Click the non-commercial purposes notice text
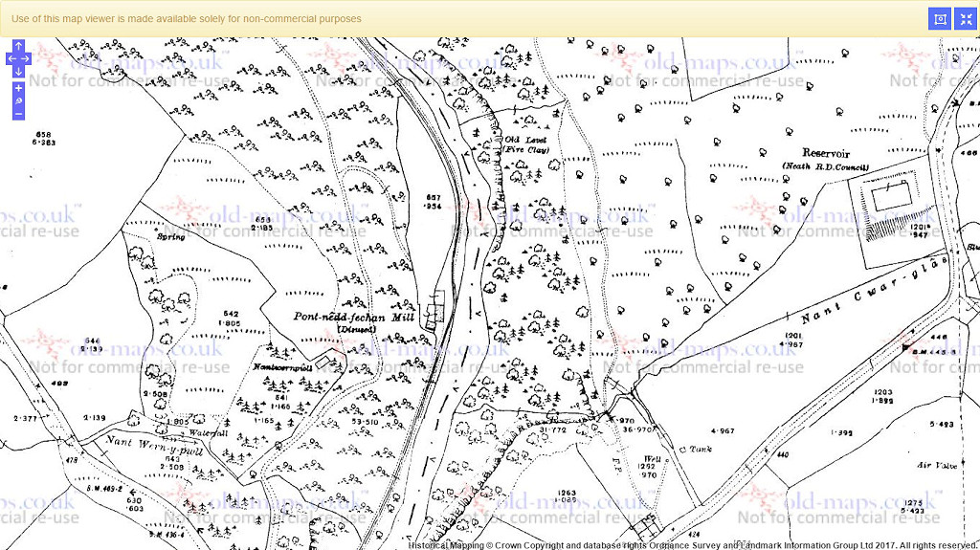980x550 pixels. click(187, 19)
